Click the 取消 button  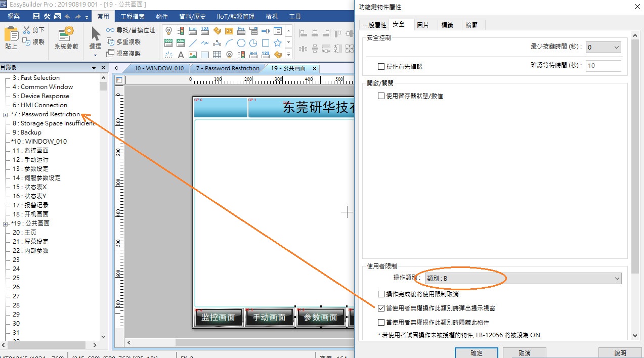pos(525,353)
